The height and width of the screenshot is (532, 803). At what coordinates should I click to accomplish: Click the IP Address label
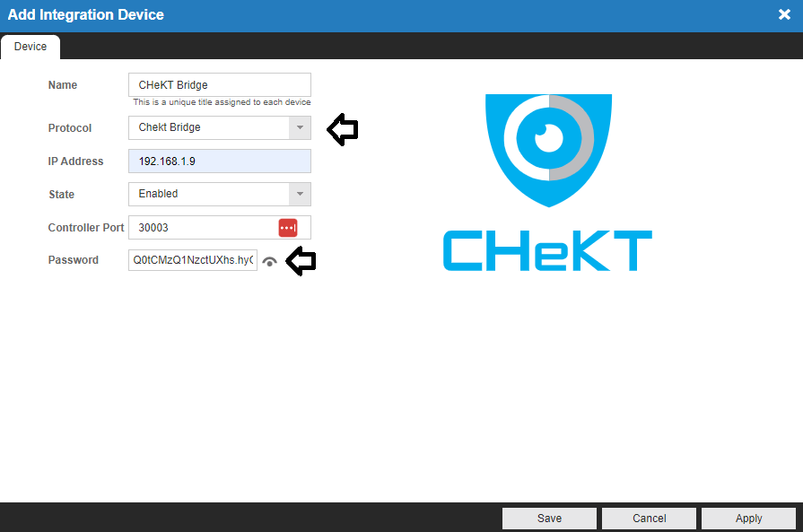click(75, 161)
